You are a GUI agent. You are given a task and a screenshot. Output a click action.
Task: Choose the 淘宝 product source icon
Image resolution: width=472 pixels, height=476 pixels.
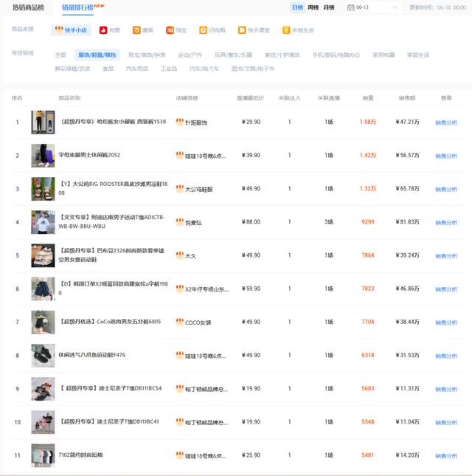point(170,30)
